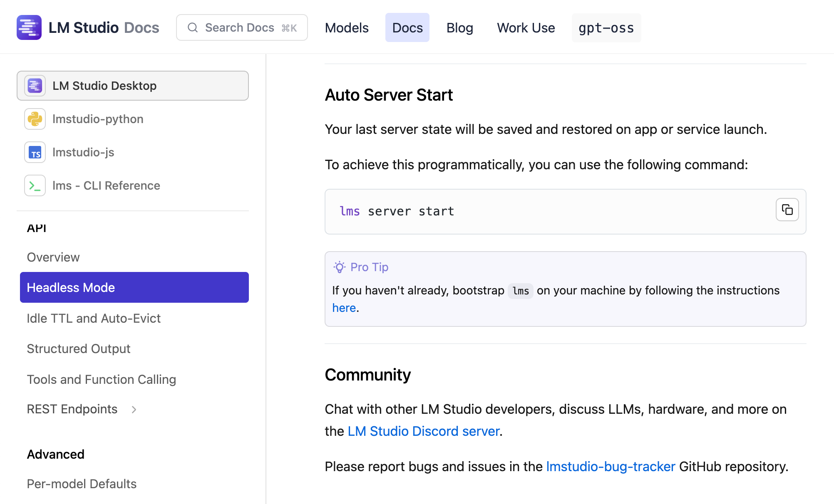This screenshot has width=834, height=504.
Task: Expand the REST Endpoints chevron
Action: click(x=134, y=410)
